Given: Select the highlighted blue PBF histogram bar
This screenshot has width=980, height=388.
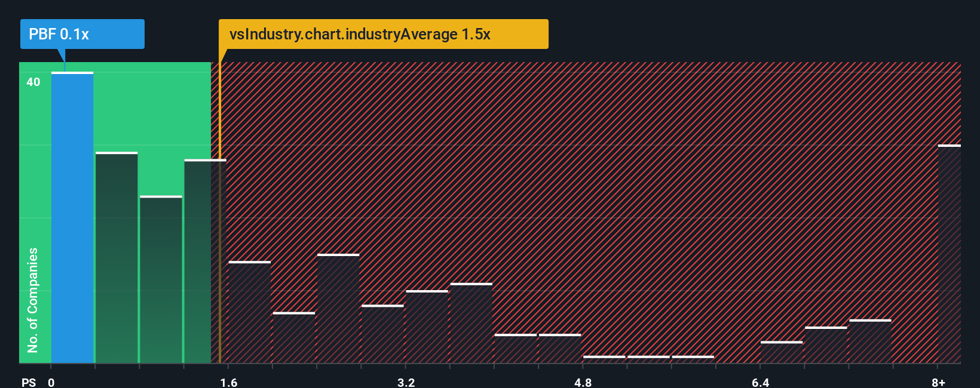Looking at the screenshot, I should coord(72,217).
